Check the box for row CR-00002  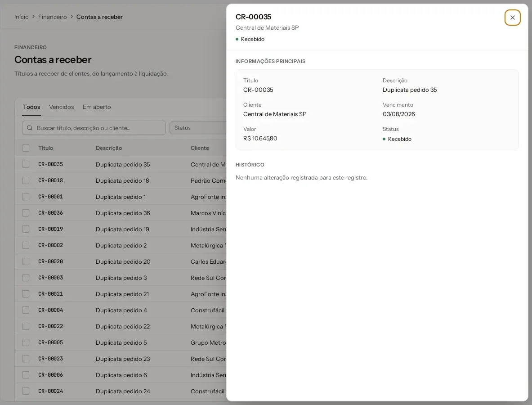point(26,245)
